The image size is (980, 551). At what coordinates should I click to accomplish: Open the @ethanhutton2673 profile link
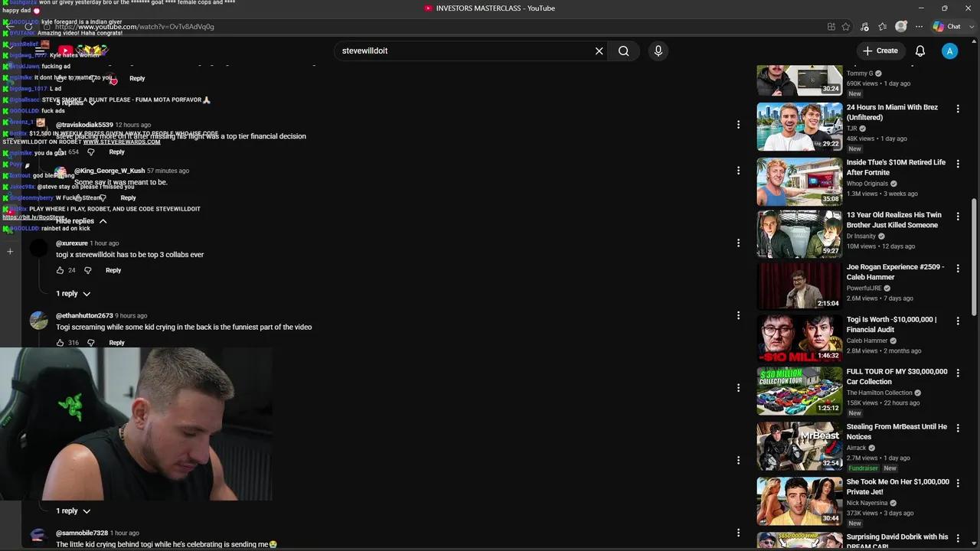84,315
